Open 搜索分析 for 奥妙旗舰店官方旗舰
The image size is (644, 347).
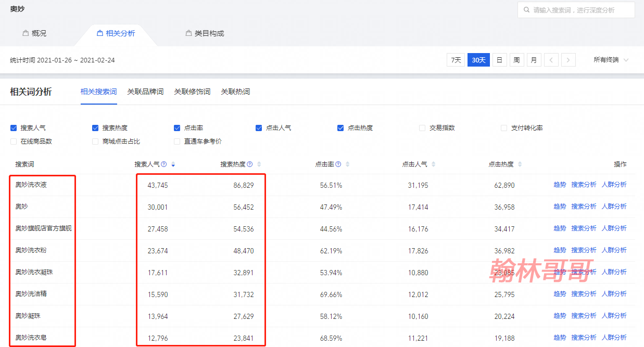point(584,228)
